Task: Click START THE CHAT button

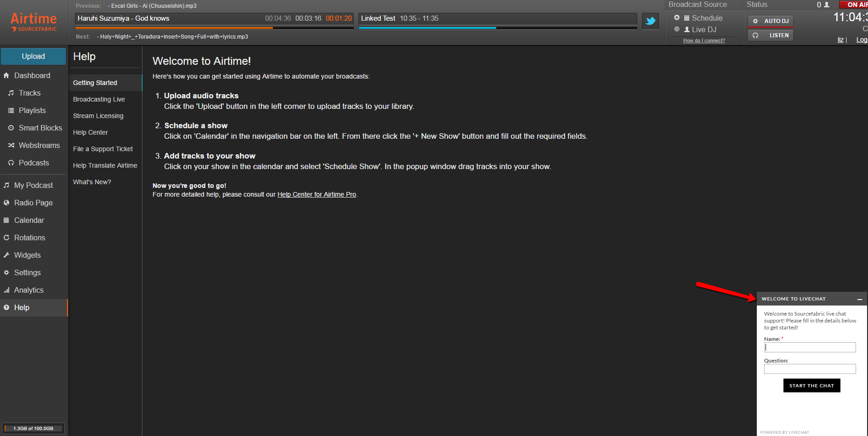Action: 811,385
